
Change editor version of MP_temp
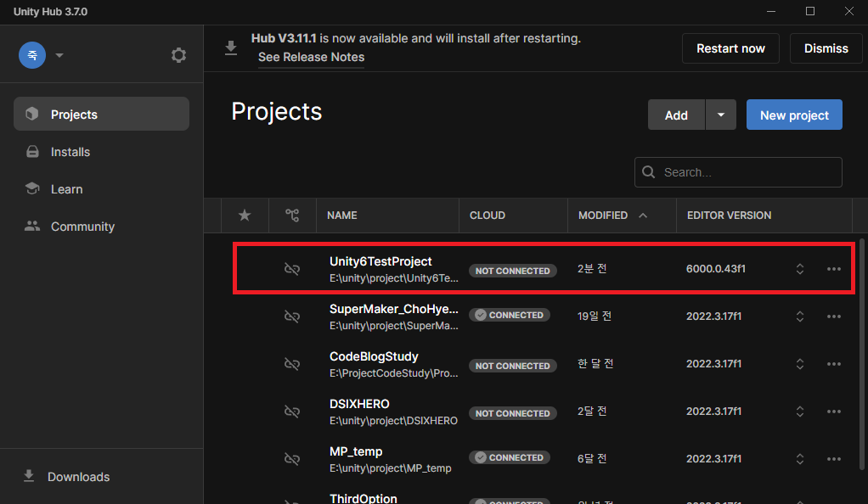(800, 459)
